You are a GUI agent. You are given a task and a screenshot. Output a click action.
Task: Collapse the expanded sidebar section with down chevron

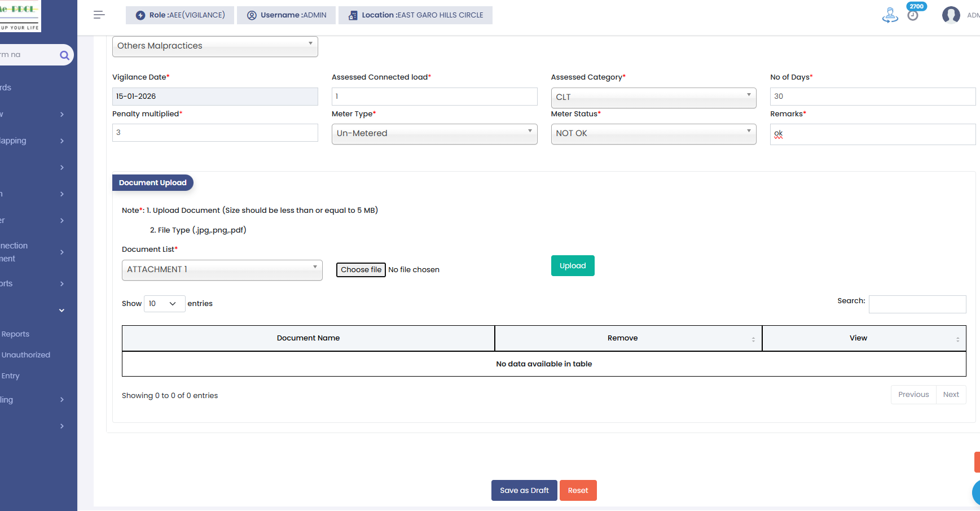tap(61, 310)
